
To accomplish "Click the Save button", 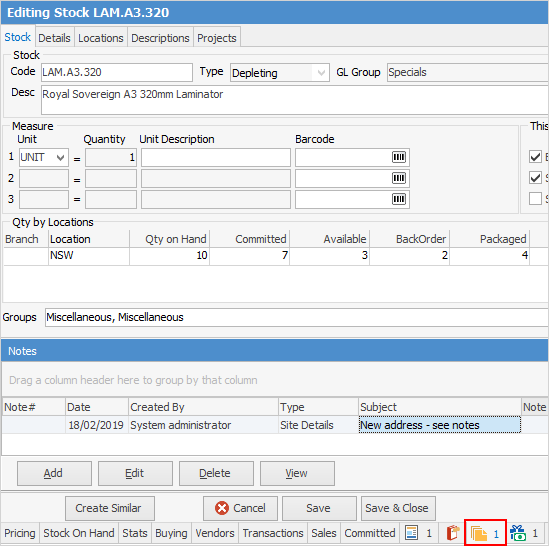I will 319,508.
